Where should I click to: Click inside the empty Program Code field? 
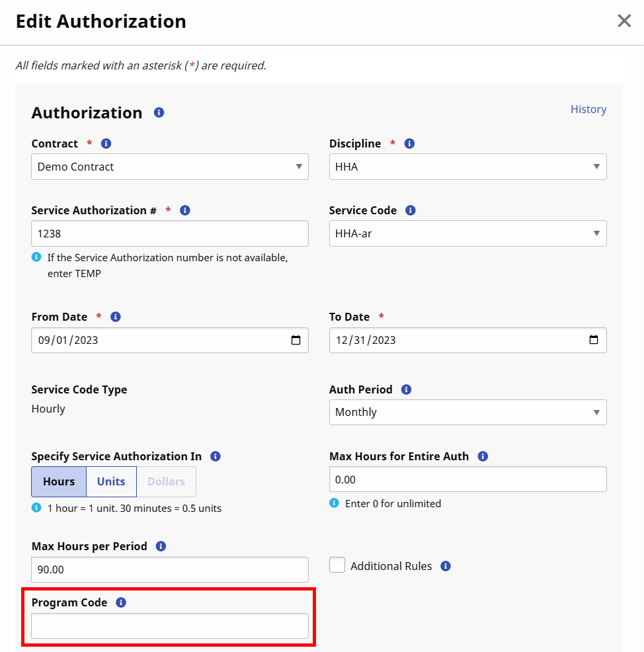[x=169, y=626]
